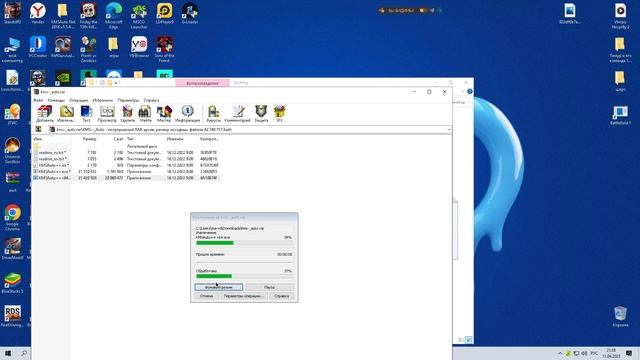Image resolution: width=640 pixels, height=360 pixels.
Task: Click the Извлечь (Extract) toolbar icon
Action: pyautogui.click(x=67, y=113)
